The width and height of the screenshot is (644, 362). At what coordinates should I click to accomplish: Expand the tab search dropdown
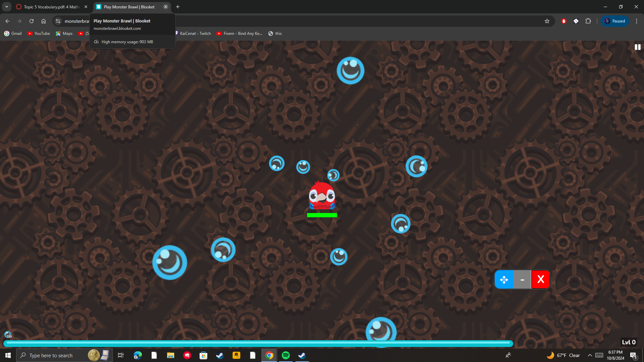click(x=6, y=7)
